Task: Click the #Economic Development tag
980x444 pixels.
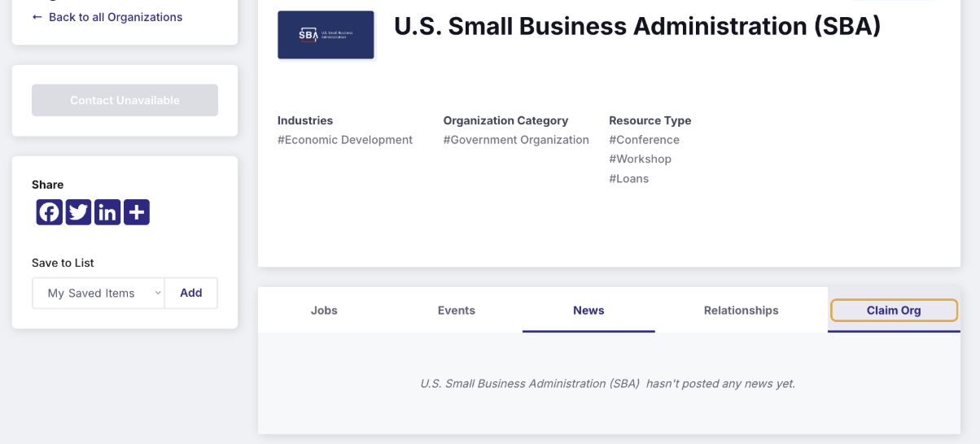Action: click(345, 140)
